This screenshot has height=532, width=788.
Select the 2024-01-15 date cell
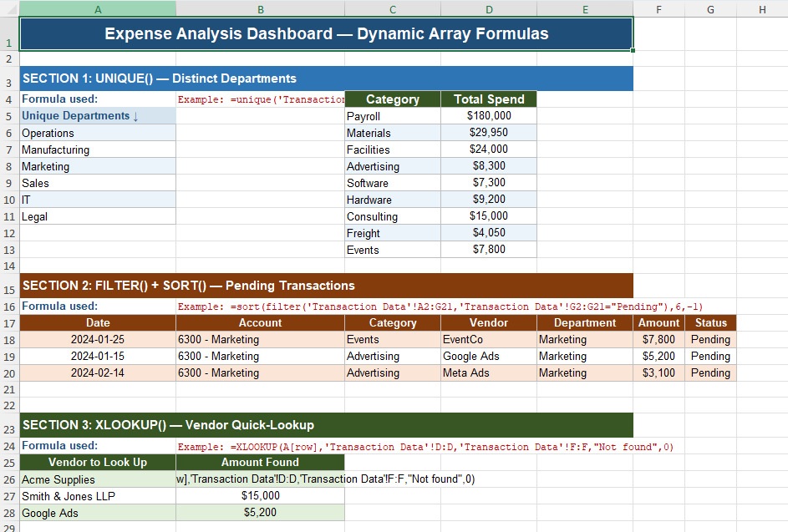point(98,356)
